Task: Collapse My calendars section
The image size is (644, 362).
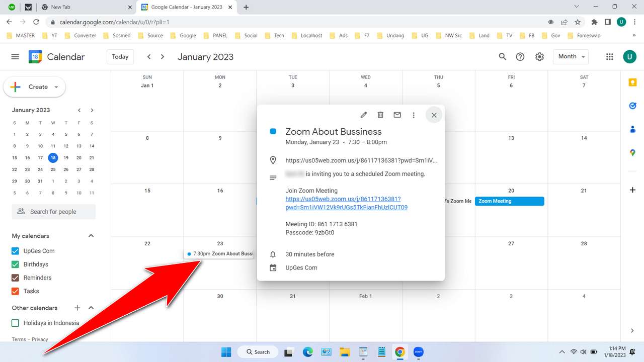Action: 91,236
